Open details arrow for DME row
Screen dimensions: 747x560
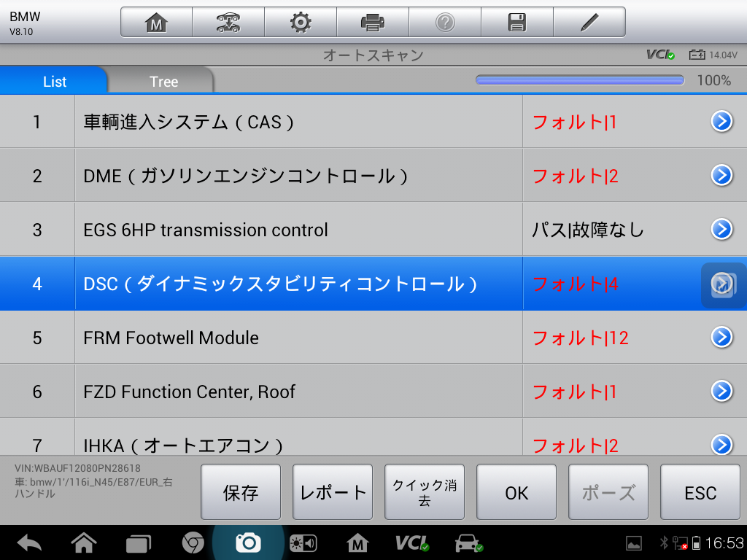point(721,175)
